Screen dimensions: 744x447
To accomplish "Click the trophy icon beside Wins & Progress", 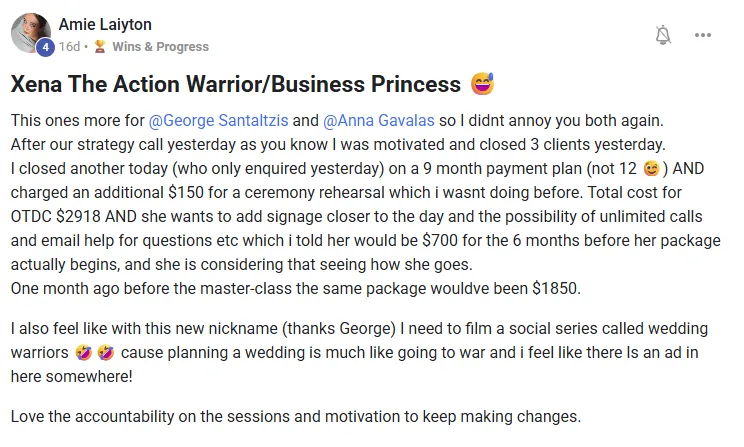I will click(x=100, y=46).
